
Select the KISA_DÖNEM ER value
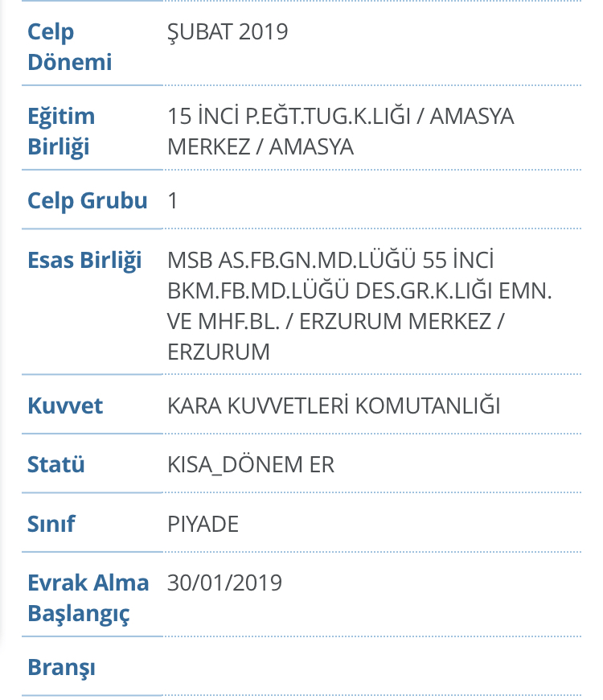click(x=251, y=465)
